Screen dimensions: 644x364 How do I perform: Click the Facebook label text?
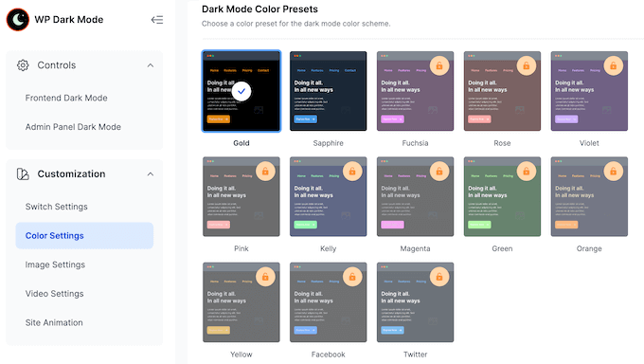click(x=329, y=355)
